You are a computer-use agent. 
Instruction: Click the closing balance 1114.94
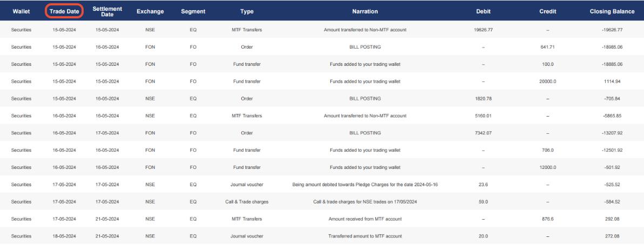(x=613, y=81)
